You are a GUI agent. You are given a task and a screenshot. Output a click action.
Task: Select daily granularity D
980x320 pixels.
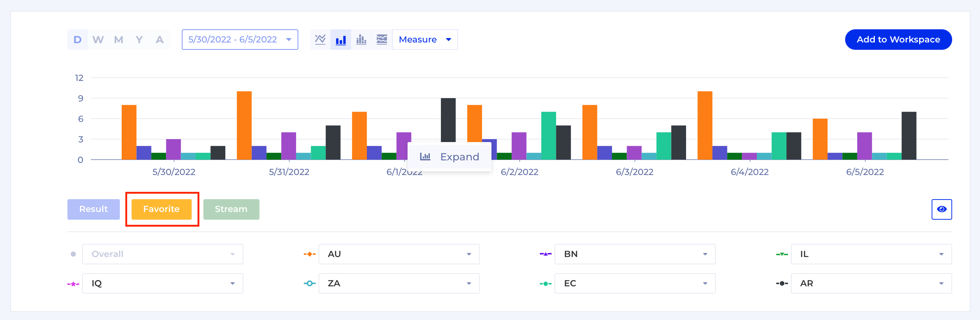coord(78,40)
